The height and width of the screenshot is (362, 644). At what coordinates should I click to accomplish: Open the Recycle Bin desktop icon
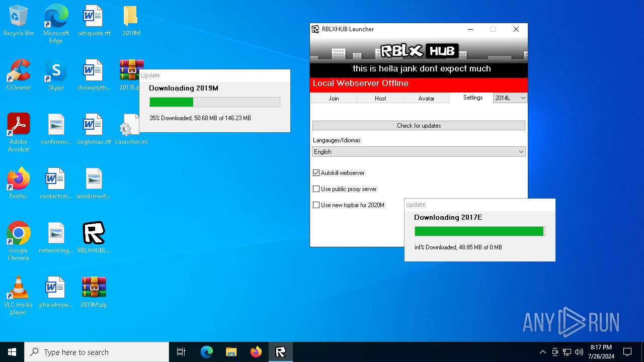(19, 21)
